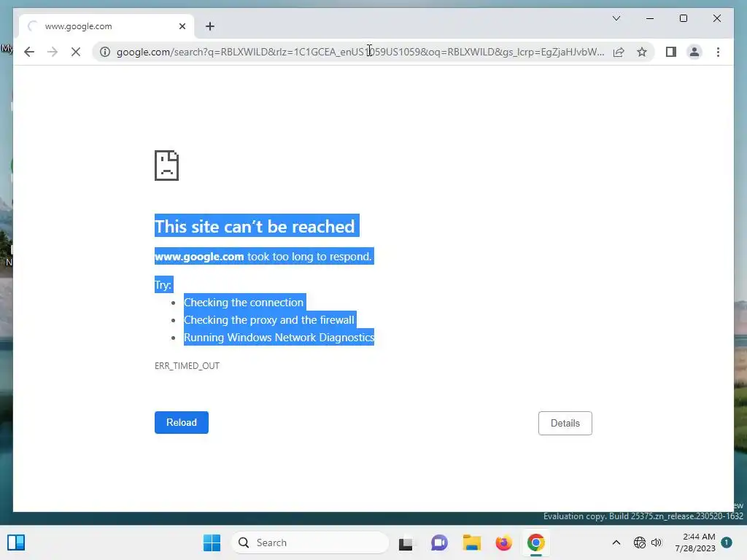Expand hidden system tray icons
This screenshot has width=747, height=560.
click(x=616, y=542)
